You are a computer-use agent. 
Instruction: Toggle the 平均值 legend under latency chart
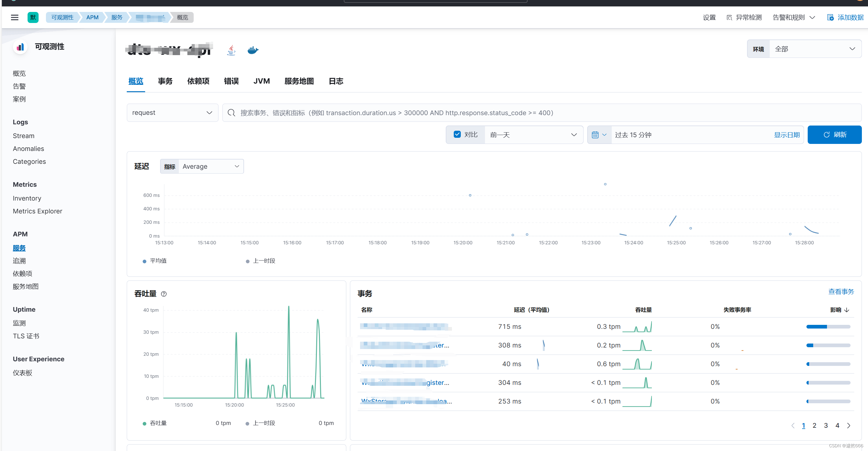pyautogui.click(x=158, y=261)
